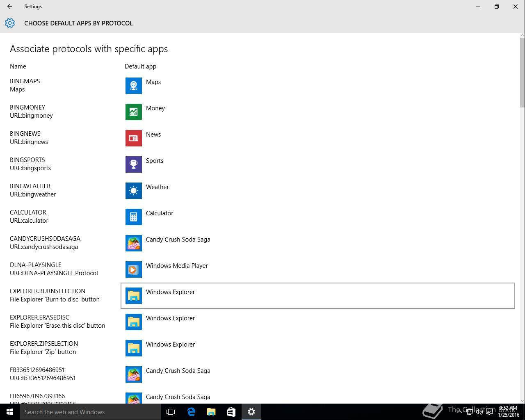Click the Settings gear icon in header

pyautogui.click(x=10, y=23)
